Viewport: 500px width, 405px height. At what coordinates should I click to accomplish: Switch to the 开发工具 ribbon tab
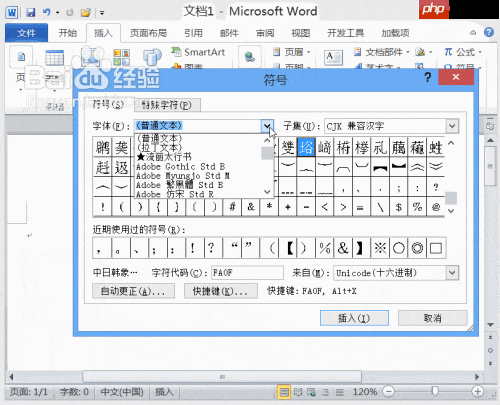click(345, 33)
